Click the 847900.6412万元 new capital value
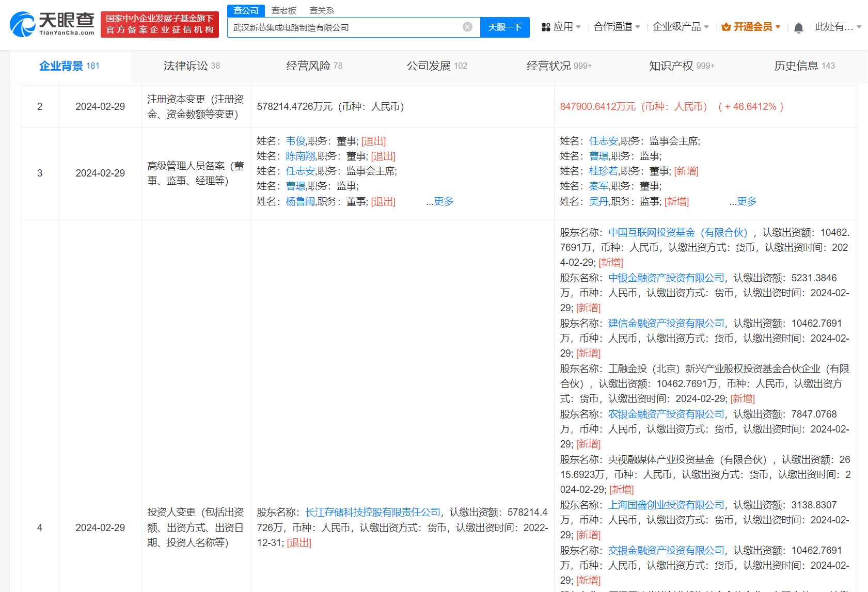 click(598, 107)
